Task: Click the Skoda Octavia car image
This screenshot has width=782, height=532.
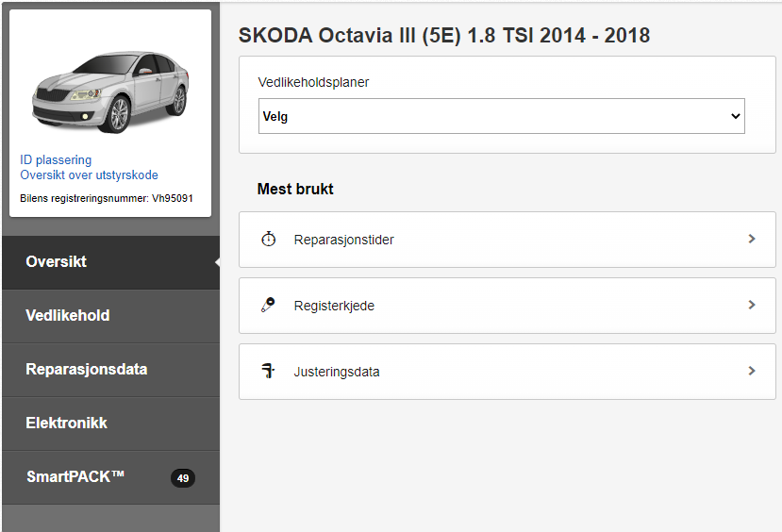Action: [x=110, y=92]
